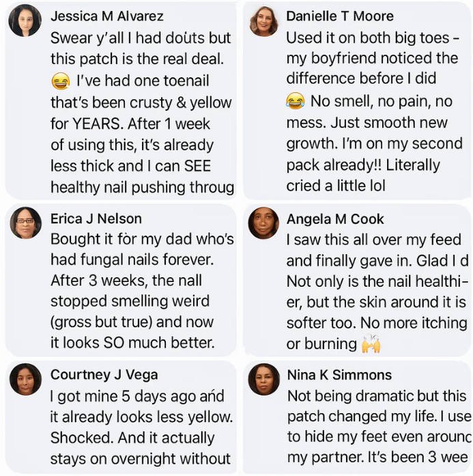The image size is (473, 476).
Task: Select Nina K Simmons's profile avatar
Action: (263, 379)
